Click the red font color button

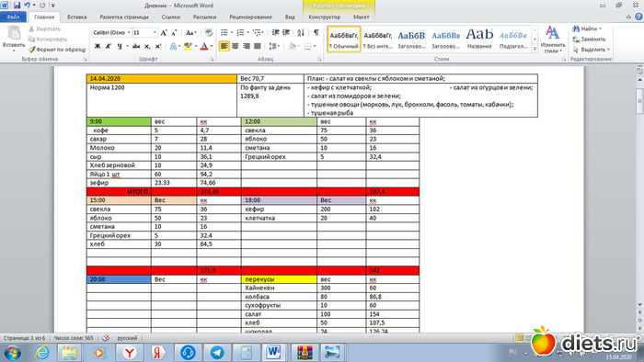(x=204, y=46)
